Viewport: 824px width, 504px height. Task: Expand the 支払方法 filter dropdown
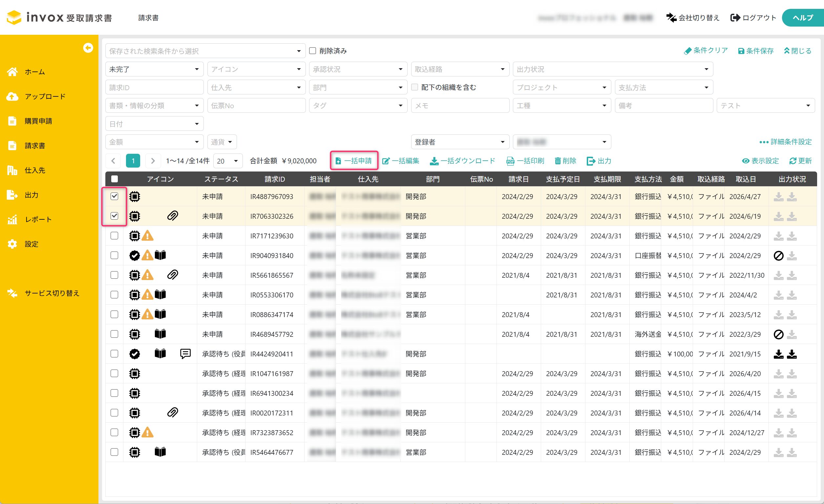664,87
